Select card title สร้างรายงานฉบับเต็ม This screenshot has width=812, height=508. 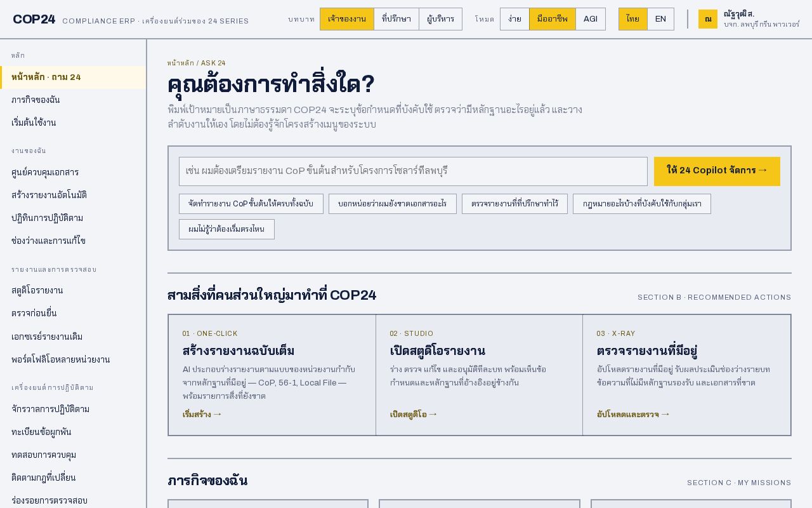coord(238,351)
